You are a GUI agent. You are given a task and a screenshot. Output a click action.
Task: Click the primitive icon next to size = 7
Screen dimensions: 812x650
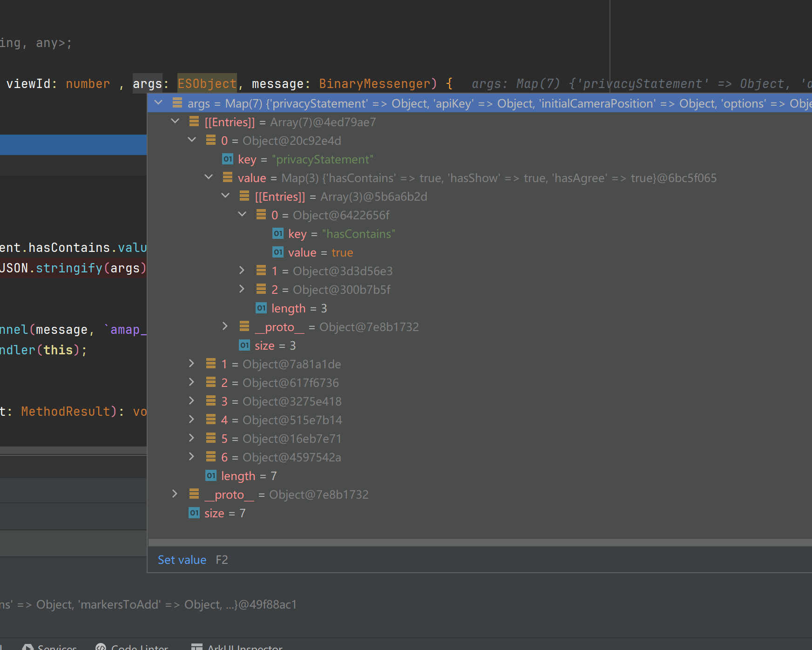point(194,513)
